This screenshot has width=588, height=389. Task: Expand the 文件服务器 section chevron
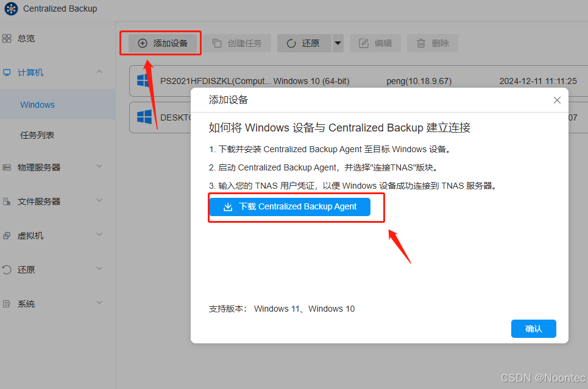point(99,200)
